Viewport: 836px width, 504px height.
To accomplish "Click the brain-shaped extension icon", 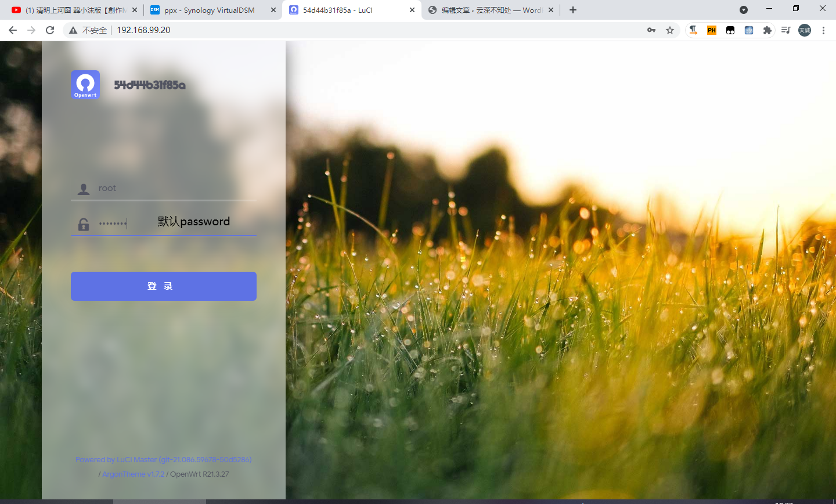I will 748,30.
